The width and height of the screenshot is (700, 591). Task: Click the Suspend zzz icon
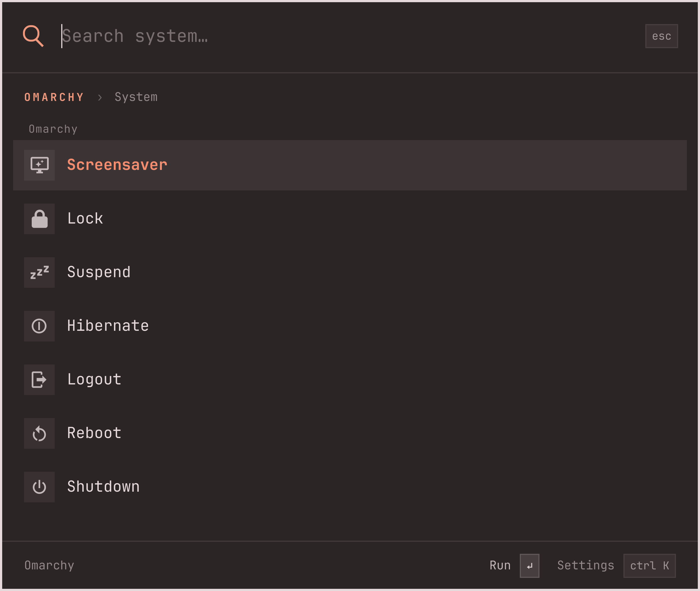click(39, 273)
